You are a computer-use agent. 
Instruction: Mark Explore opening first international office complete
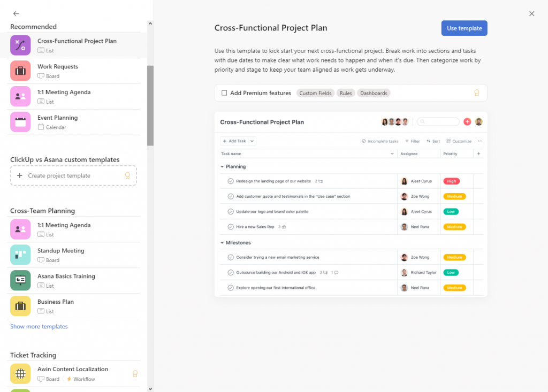tap(231, 288)
